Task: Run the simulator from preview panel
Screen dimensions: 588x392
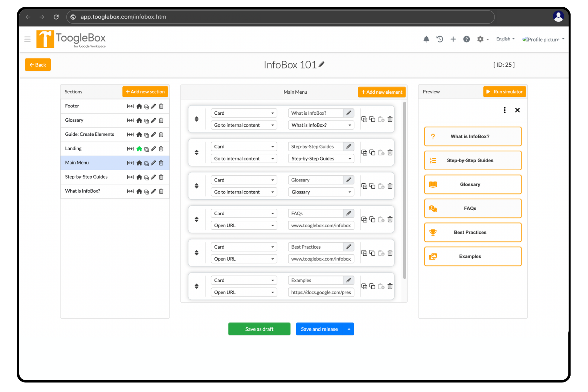Action: point(505,91)
